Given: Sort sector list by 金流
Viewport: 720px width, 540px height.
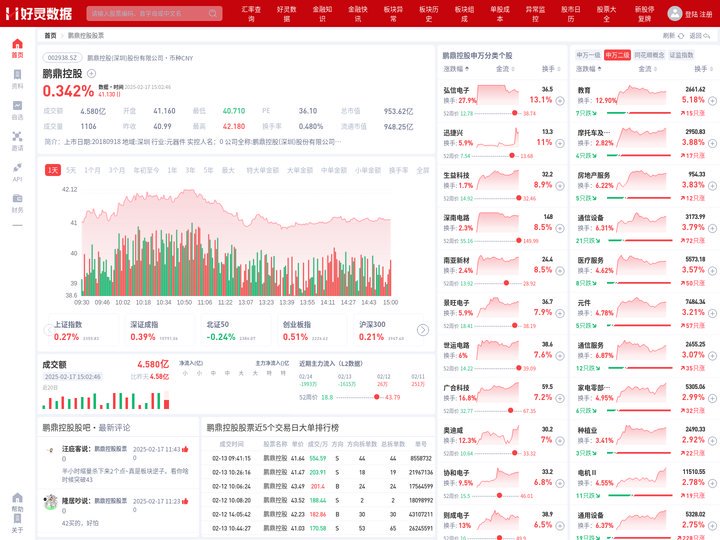Looking at the screenshot, I should click(647, 69).
